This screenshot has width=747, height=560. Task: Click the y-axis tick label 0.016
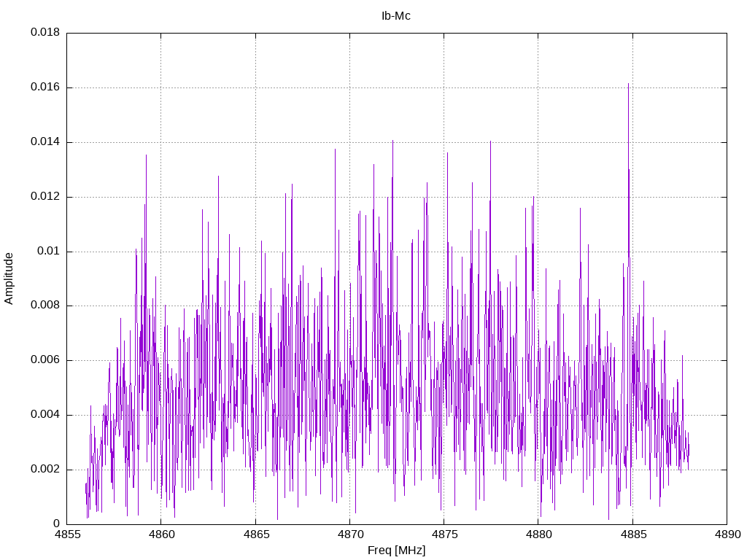(x=45, y=87)
